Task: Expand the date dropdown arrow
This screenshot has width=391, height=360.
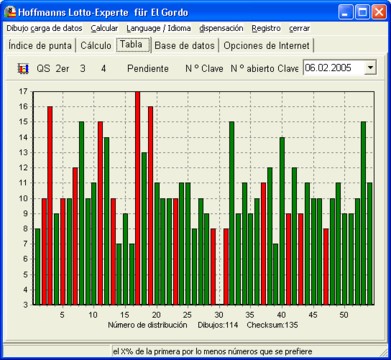Action: pyautogui.click(x=370, y=68)
